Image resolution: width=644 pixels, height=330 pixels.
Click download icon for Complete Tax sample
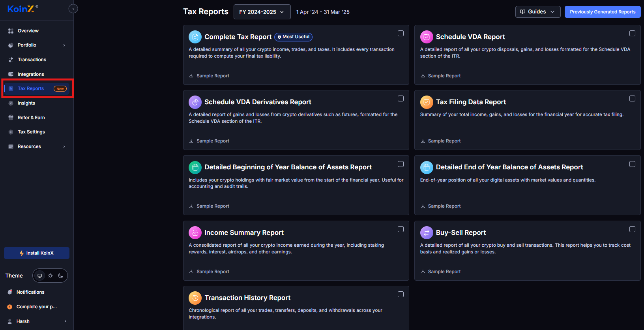click(x=191, y=76)
